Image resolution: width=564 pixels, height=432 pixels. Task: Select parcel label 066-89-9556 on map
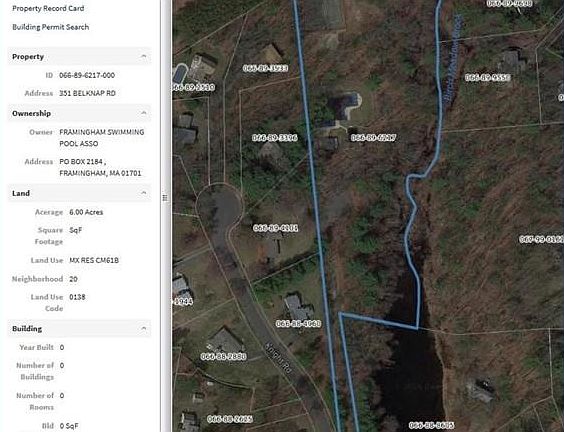click(487, 78)
